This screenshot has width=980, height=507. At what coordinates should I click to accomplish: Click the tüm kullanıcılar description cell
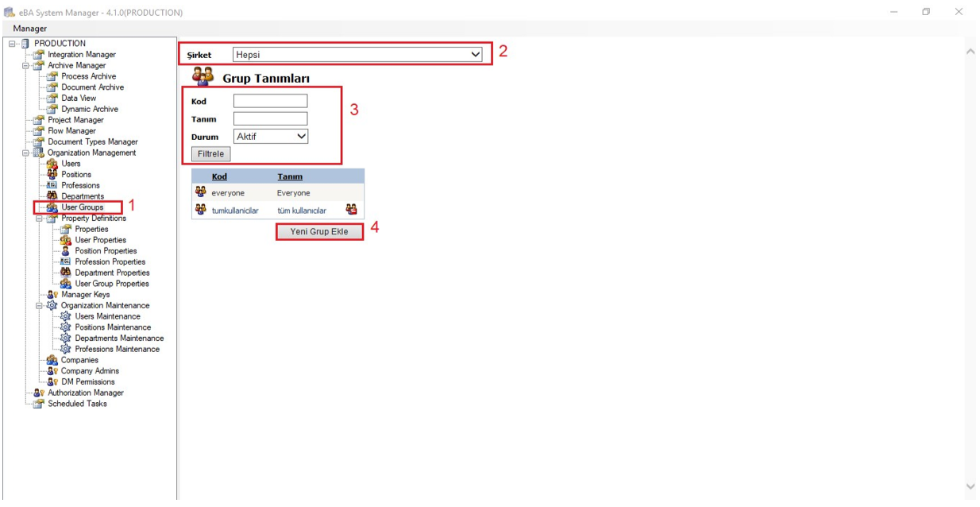pos(302,211)
